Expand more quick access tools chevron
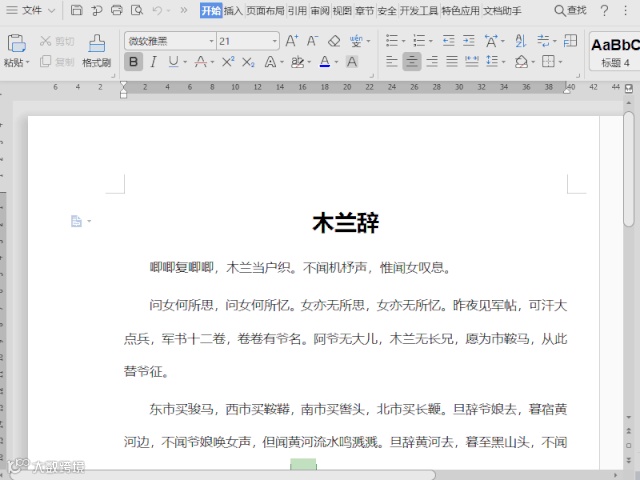The width and height of the screenshot is (640, 480). [x=184, y=10]
